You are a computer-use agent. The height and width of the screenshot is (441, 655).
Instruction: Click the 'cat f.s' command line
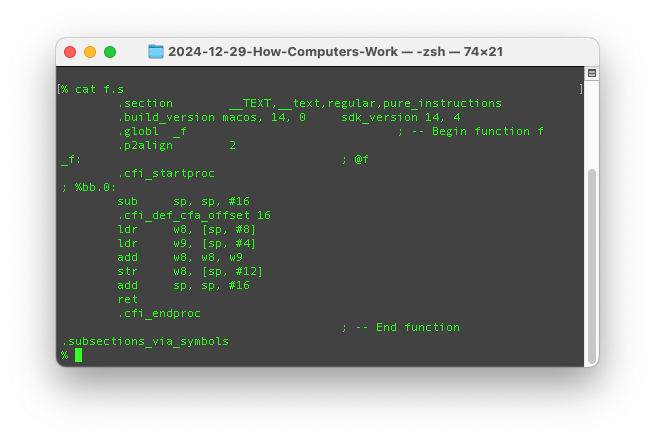(x=99, y=89)
